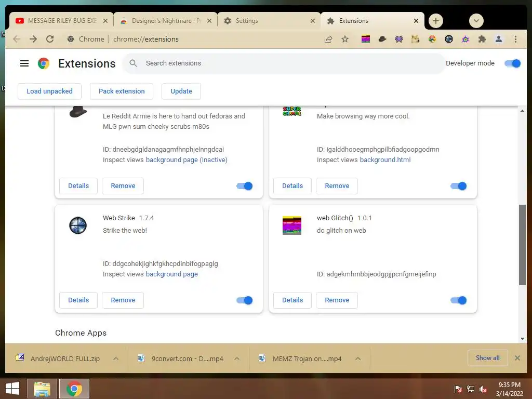Open File Explorer from taskbar
This screenshot has width=532, height=399.
click(42, 389)
